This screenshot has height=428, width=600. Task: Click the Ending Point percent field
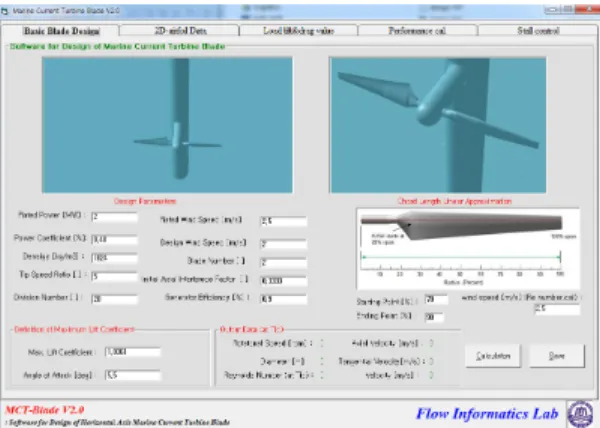click(x=434, y=317)
